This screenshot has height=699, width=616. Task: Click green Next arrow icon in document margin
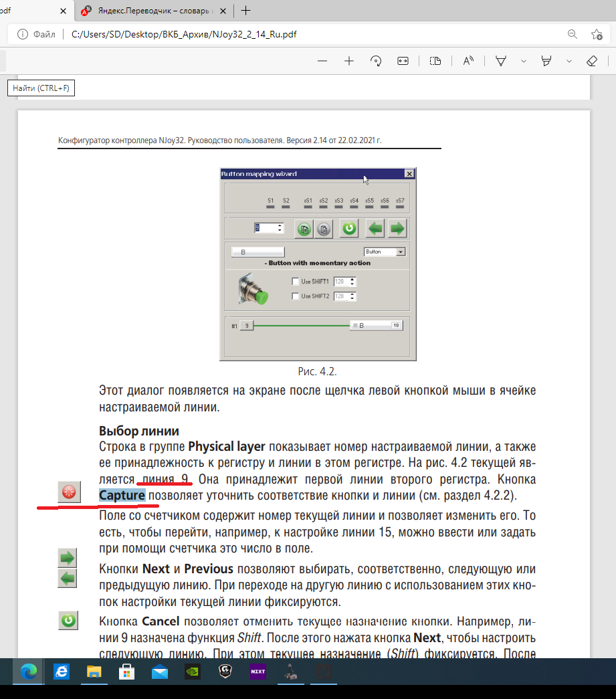tap(68, 558)
